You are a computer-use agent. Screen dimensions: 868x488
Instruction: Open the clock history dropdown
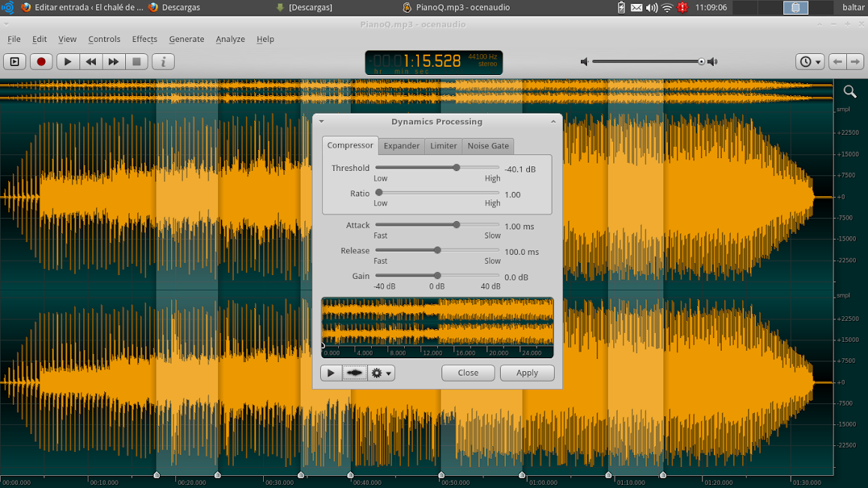pyautogui.click(x=810, y=61)
